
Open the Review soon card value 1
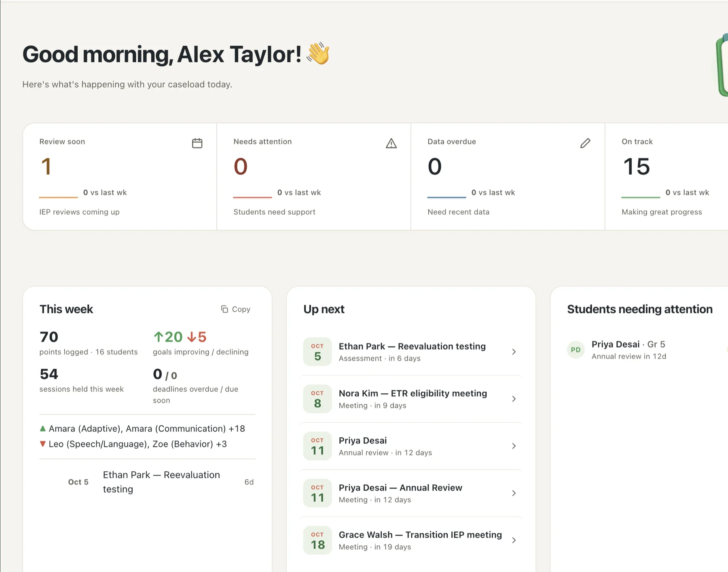click(x=47, y=167)
